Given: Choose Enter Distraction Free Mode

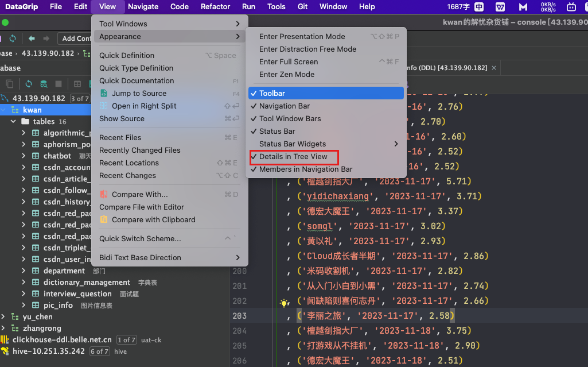Looking at the screenshot, I should [x=326, y=49].
